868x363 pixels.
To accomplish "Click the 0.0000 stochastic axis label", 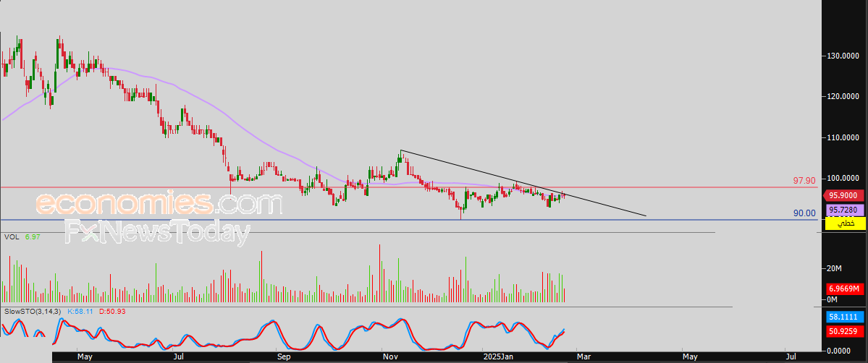I will [840, 350].
